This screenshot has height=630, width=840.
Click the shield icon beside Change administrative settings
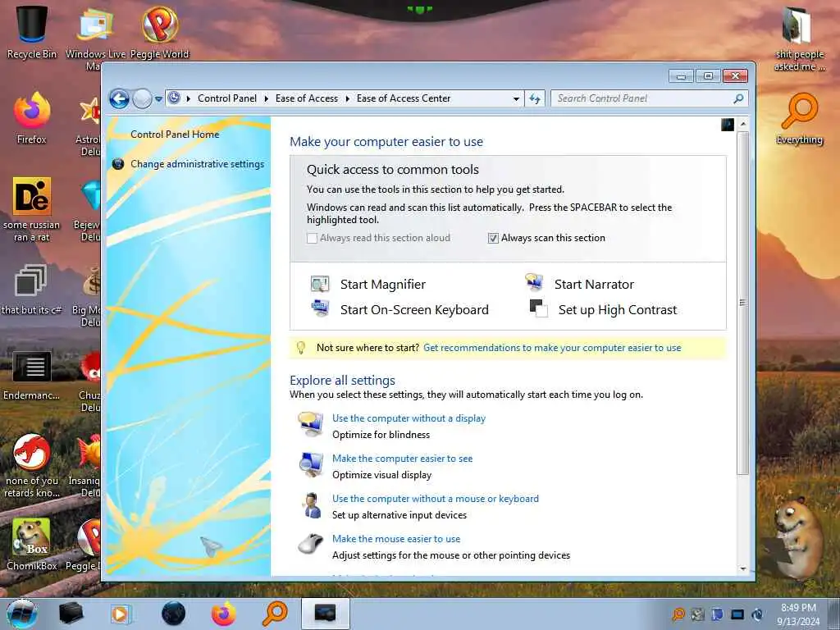(x=118, y=164)
